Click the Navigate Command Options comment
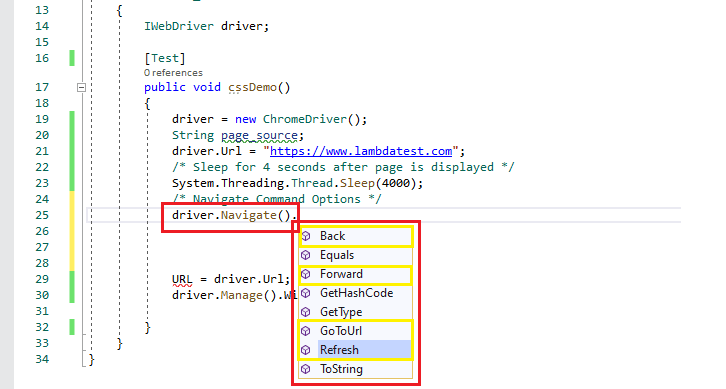This screenshot has height=389, width=726. (277, 200)
